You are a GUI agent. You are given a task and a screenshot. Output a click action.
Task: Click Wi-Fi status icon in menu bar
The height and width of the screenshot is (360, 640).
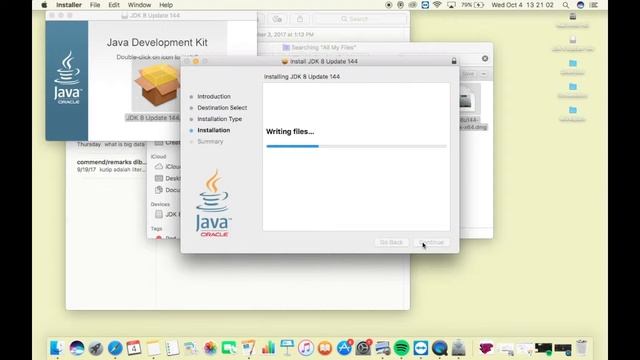[437, 5]
